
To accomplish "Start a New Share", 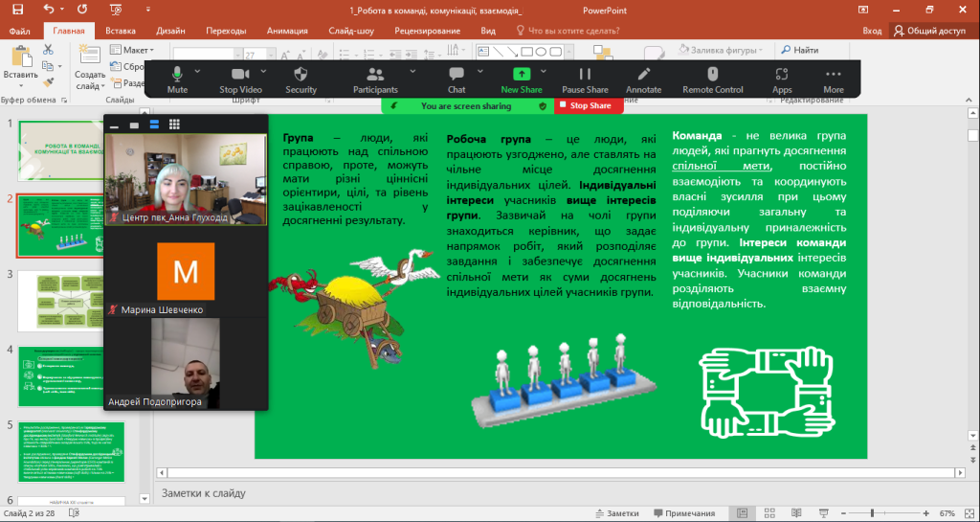I will (x=522, y=79).
